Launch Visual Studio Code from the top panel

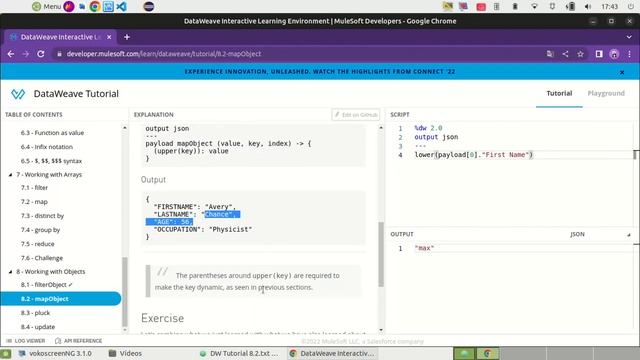tap(121, 7)
